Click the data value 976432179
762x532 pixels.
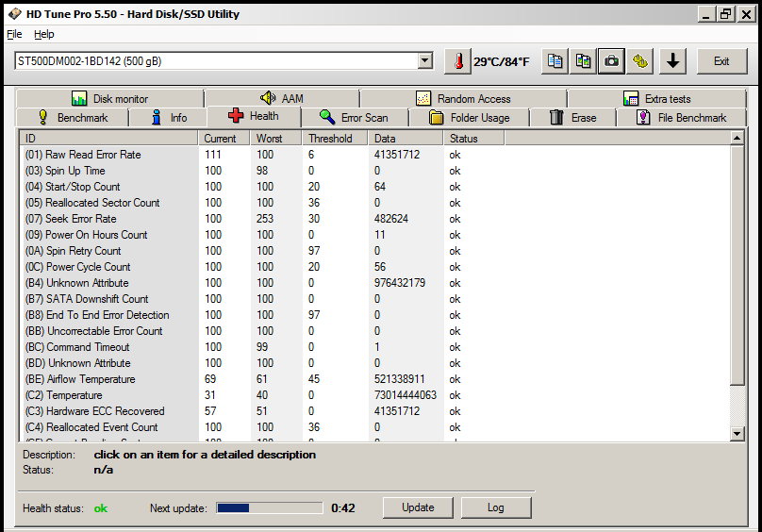[x=400, y=283]
